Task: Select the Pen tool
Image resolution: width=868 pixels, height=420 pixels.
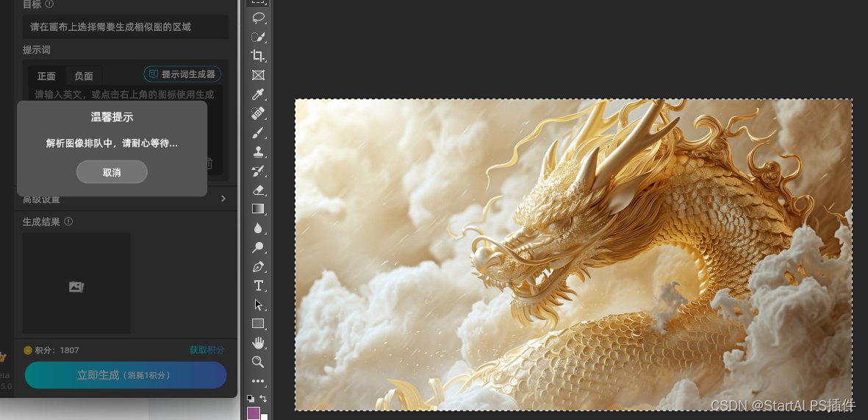Action: (x=258, y=266)
